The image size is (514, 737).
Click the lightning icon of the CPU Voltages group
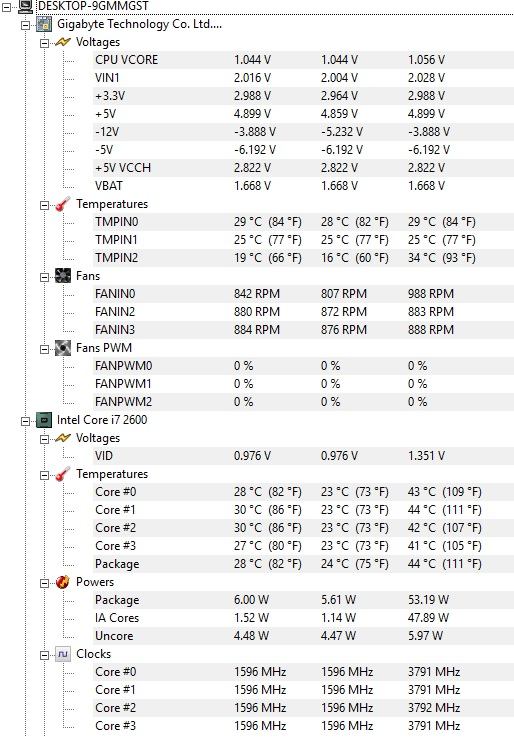pyautogui.click(x=63, y=438)
